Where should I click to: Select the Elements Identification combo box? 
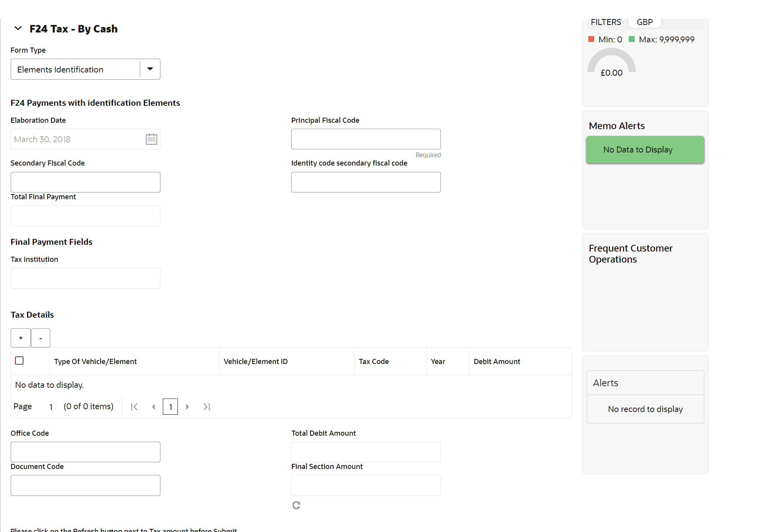[85, 69]
